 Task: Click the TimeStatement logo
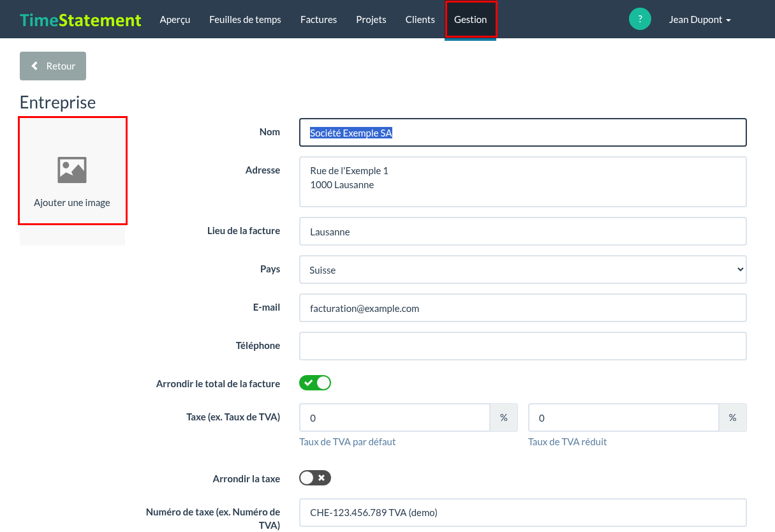[80, 20]
